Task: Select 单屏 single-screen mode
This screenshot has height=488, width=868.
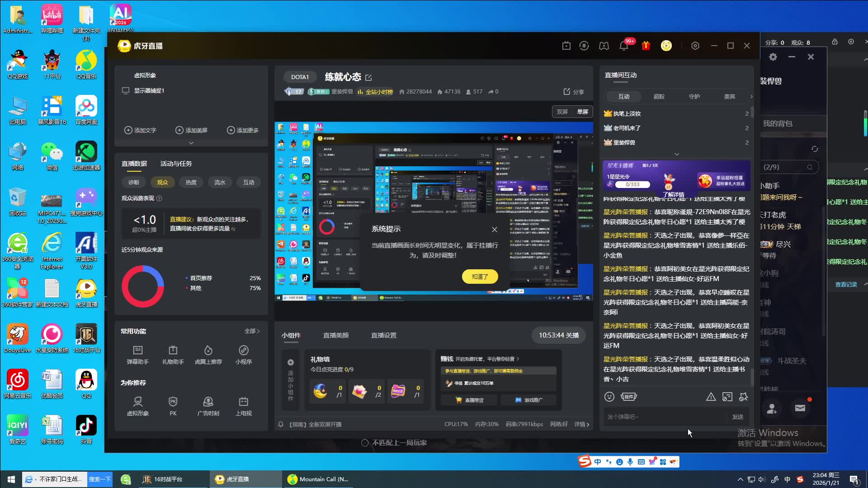Action: click(582, 112)
